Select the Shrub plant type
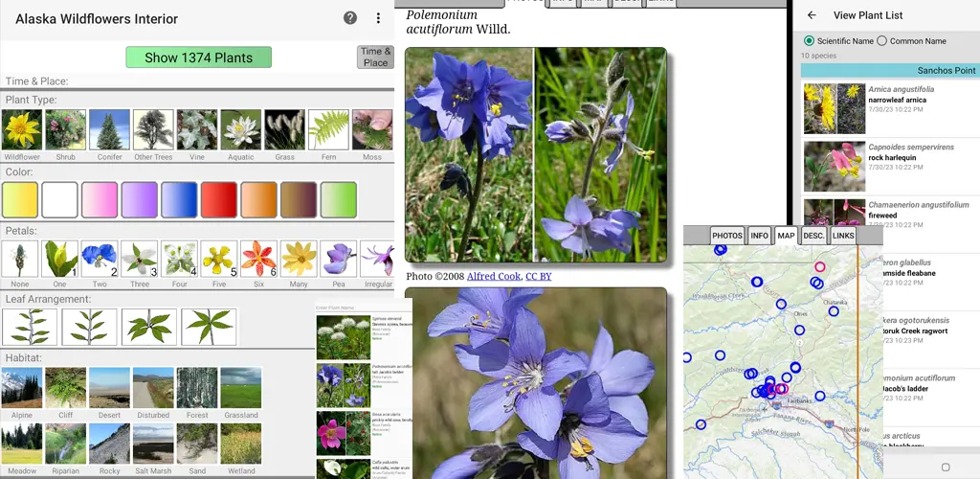Screen dimensions: 980x479 click(x=66, y=129)
